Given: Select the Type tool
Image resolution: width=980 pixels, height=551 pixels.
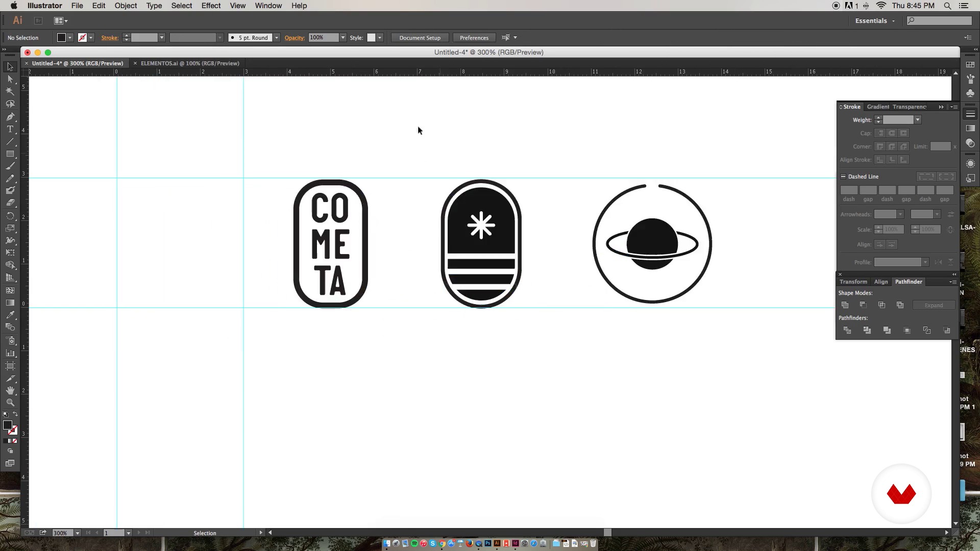Looking at the screenshot, I should (10, 129).
